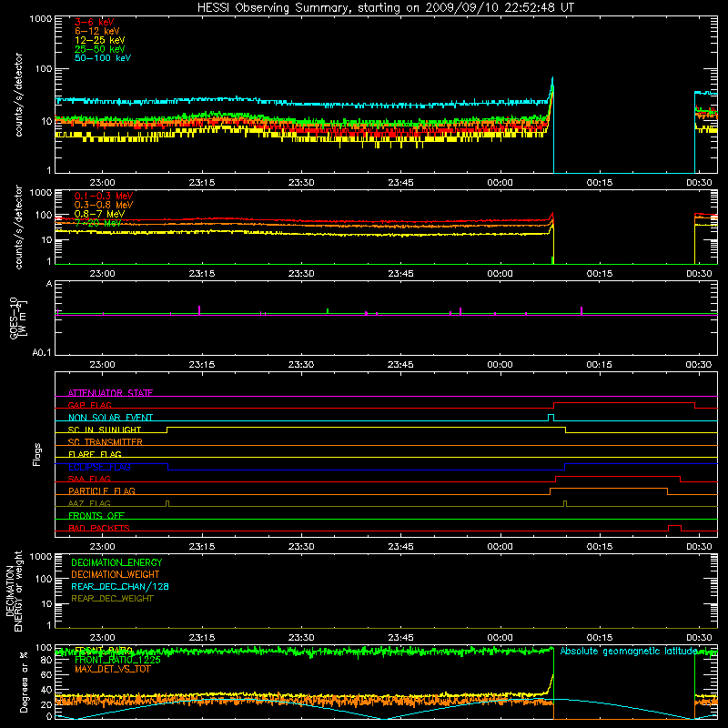Select the 7-20 MeV legend entry
This screenshot has width=728, height=728.
point(98,223)
